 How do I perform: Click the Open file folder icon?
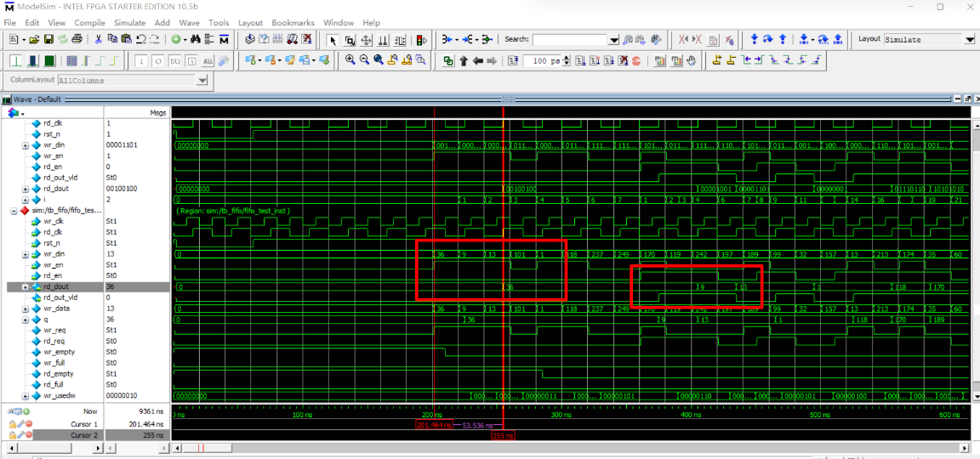click(34, 39)
